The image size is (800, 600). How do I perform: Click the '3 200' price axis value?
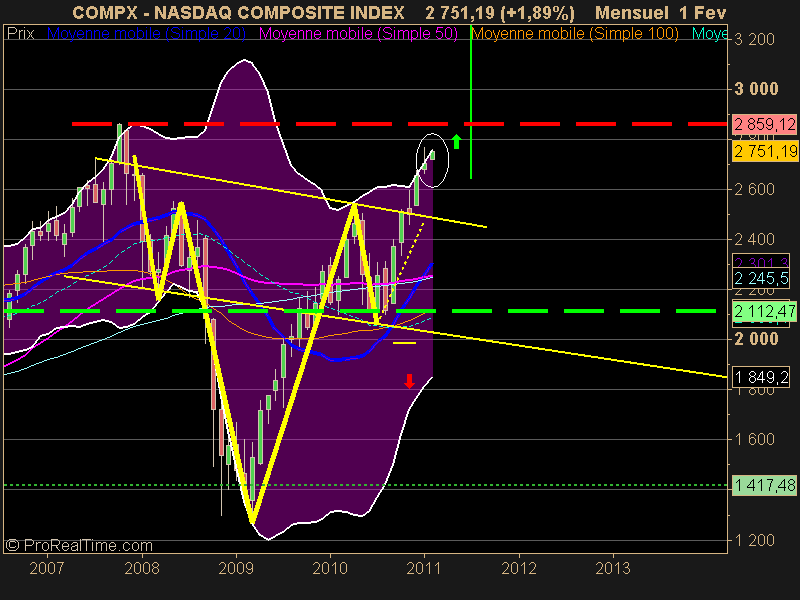point(754,39)
